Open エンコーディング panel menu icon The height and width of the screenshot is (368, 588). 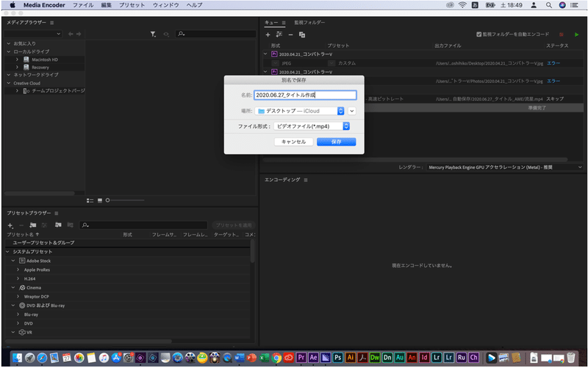coord(306,180)
